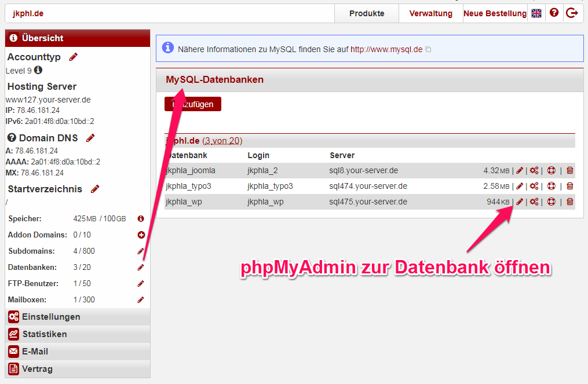Image resolution: width=588 pixels, height=384 pixels.
Task: Open help via the question mark icon
Action: click(554, 12)
